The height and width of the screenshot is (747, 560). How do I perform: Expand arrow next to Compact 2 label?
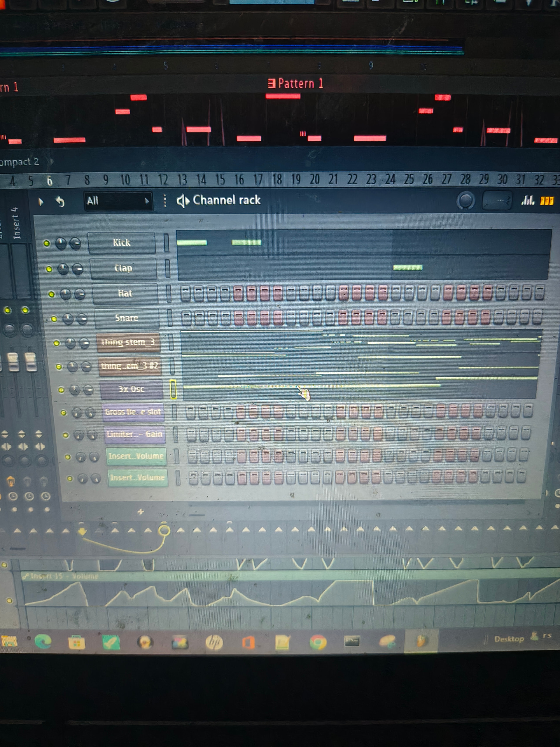(52, 161)
